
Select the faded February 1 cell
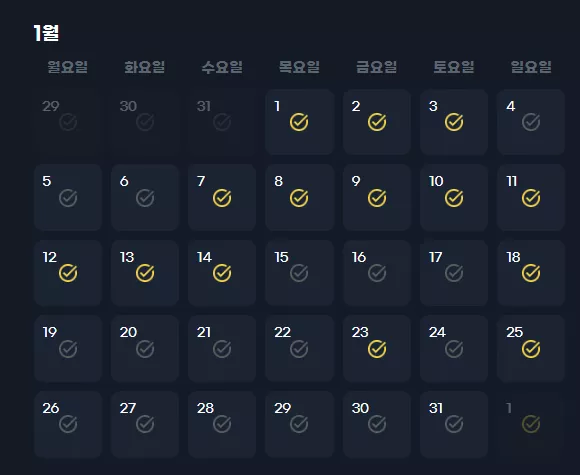click(x=531, y=424)
